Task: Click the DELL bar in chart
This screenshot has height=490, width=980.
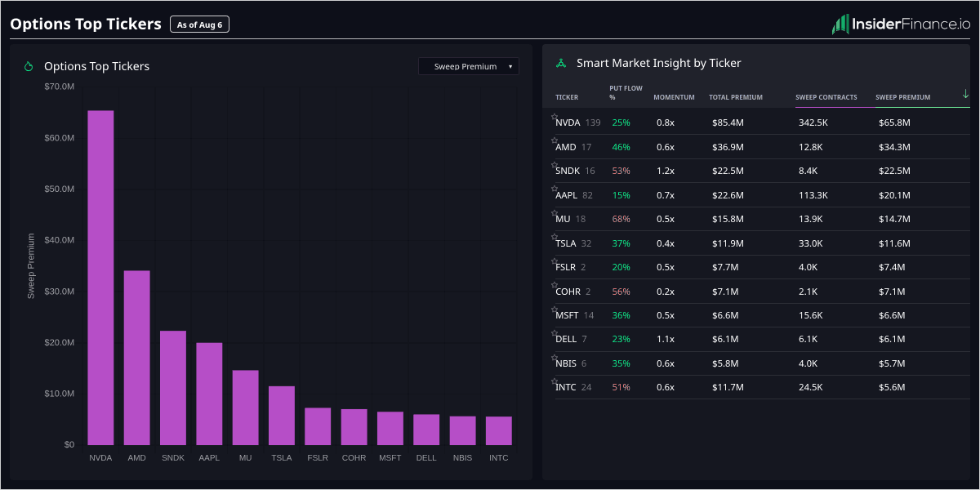Action: coord(426,430)
